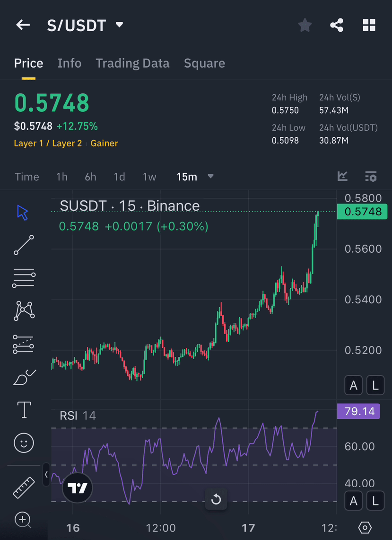Screen dimensions: 392x540
Task: Open the grid layout icon
Action: (x=369, y=25)
